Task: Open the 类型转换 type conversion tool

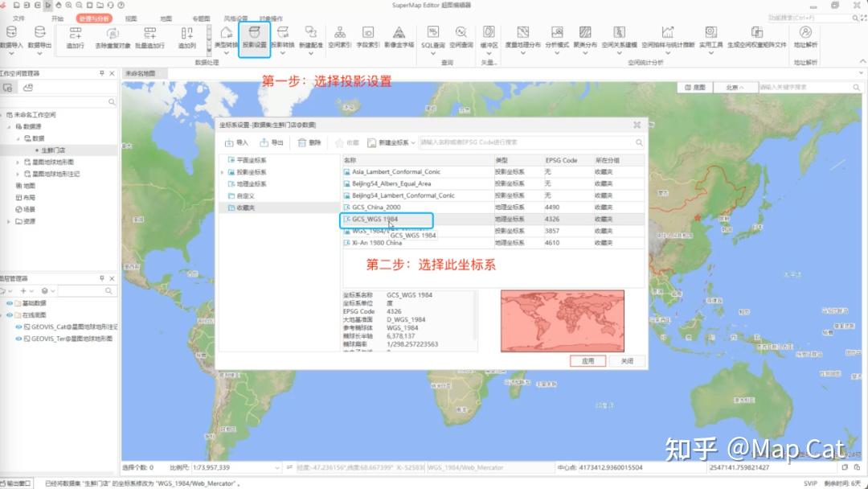Action: pyautogui.click(x=224, y=36)
